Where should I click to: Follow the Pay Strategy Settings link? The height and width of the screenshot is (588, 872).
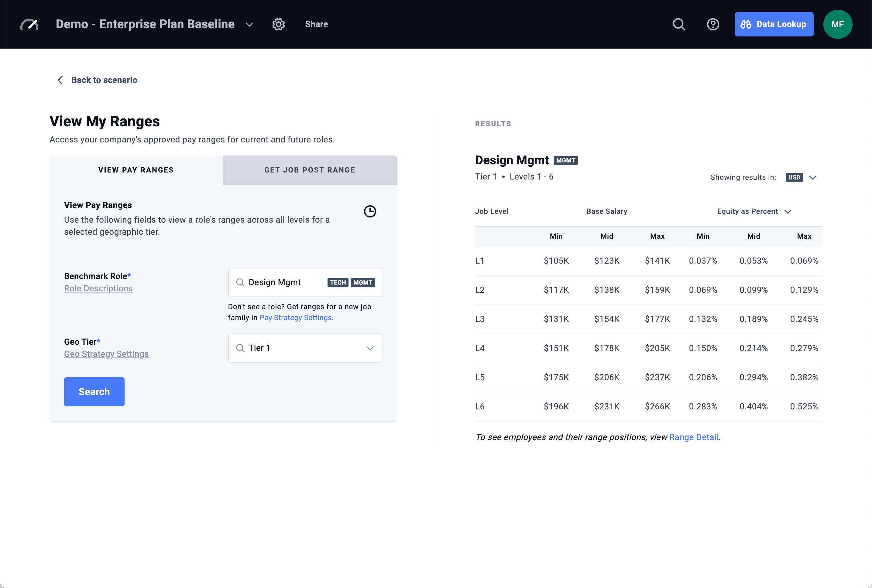[x=296, y=318]
